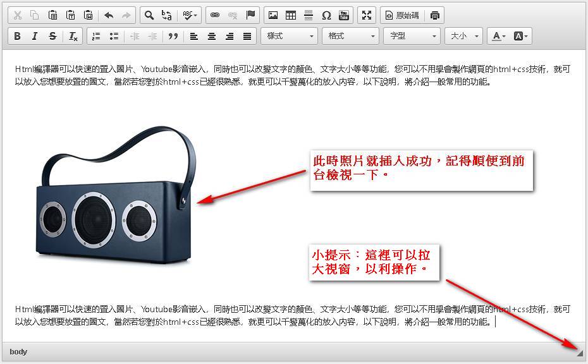The image size is (588, 364).
Task: Click the Insert Image icon
Action: coord(273,15)
